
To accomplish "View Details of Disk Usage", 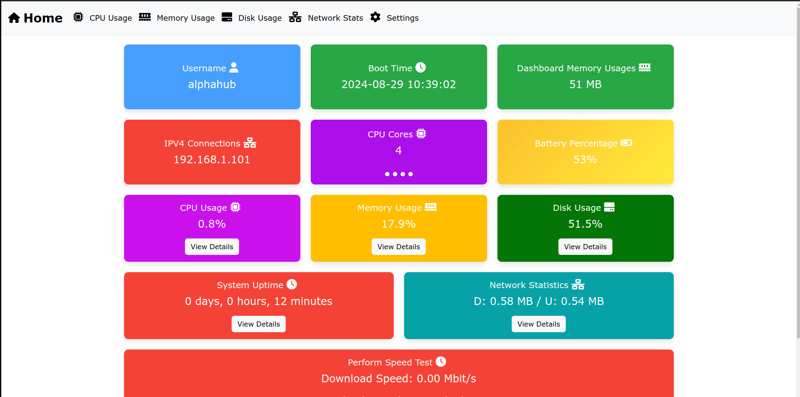I will 585,246.
